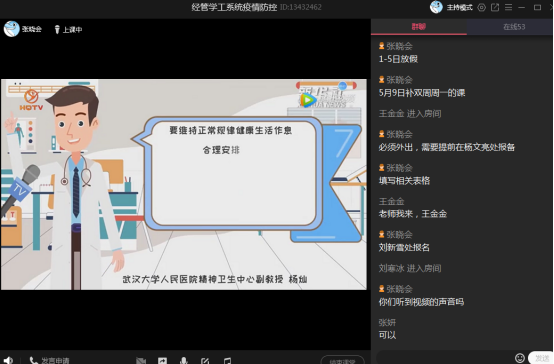Viewport: 554px width, 364px height.
Task: Open the 主持模式 mode selector
Action: 459,7
